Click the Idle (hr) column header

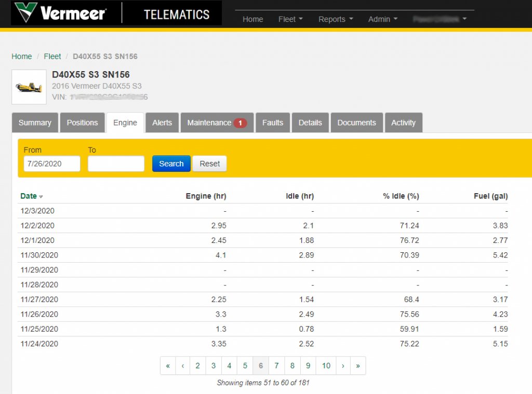[x=300, y=196]
